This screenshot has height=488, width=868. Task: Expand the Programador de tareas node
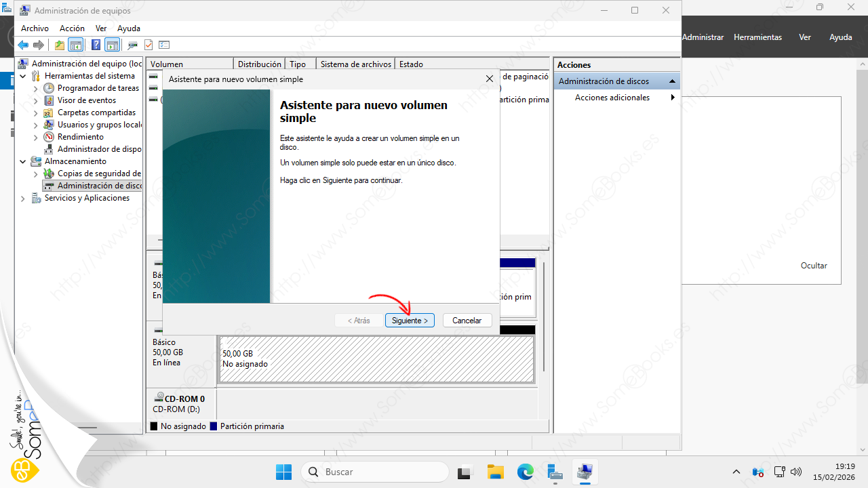point(36,89)
